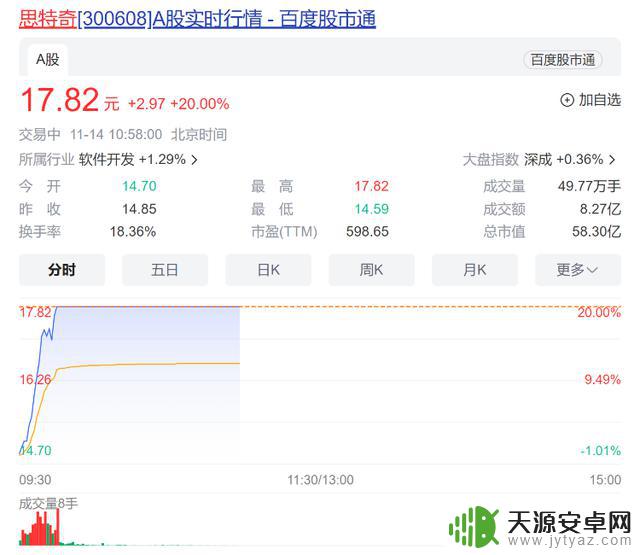Screen dimensions: 640x555
Task: Click the 15:00 time axis label
Action: (x=605, y=480)
